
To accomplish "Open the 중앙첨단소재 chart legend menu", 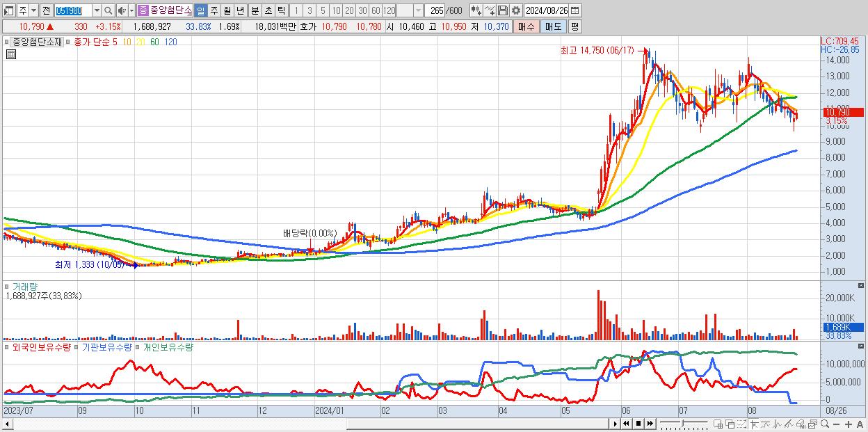I will [37, 42].
